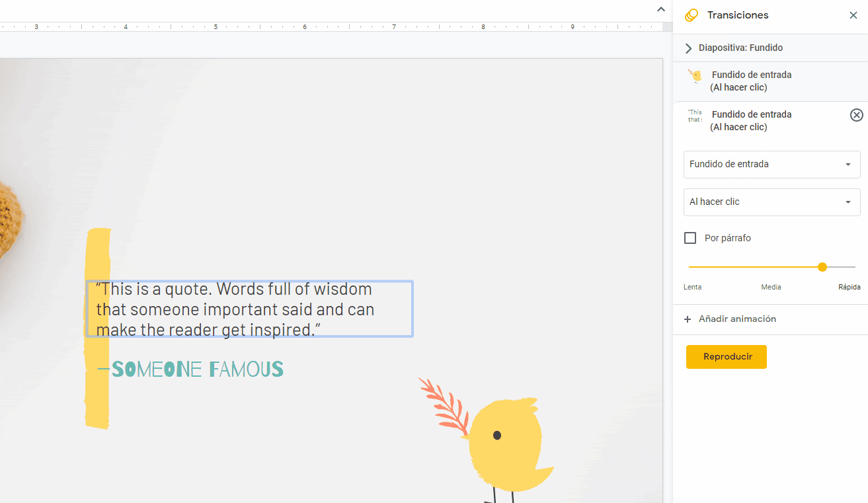
Task: Enable the Por párrafo checkbox
Action: tap(690, 238)
